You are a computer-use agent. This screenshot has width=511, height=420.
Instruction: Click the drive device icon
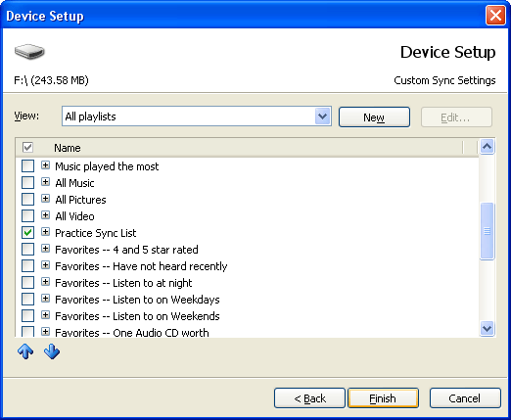pos(29,52)
